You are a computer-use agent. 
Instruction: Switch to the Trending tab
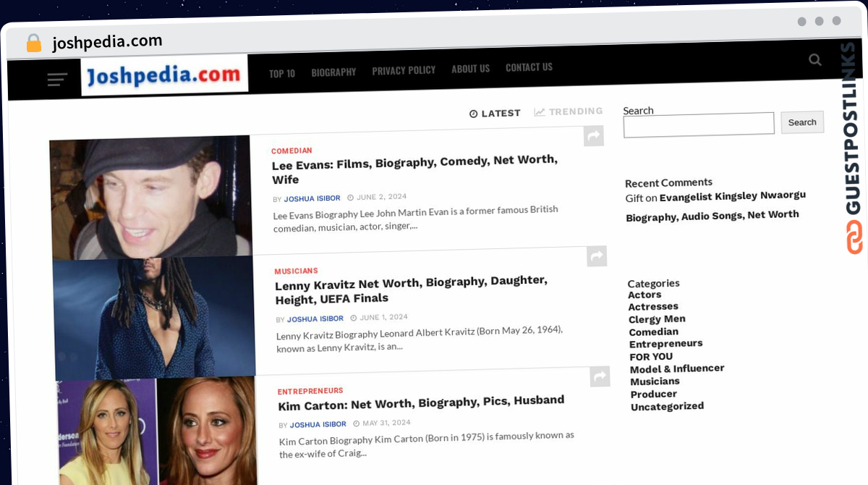(x=569, y=111)
